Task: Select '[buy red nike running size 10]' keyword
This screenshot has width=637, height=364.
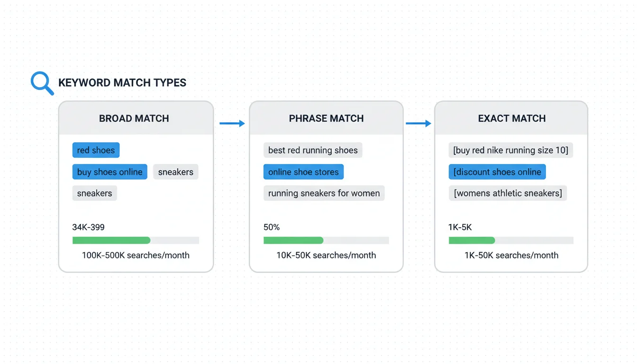Action: [x=510, y=150]
